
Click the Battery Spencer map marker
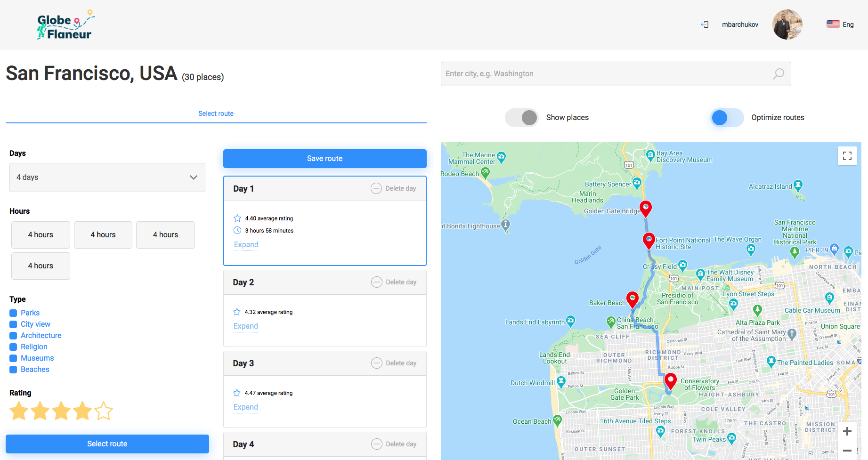click(x=637, y=183)
